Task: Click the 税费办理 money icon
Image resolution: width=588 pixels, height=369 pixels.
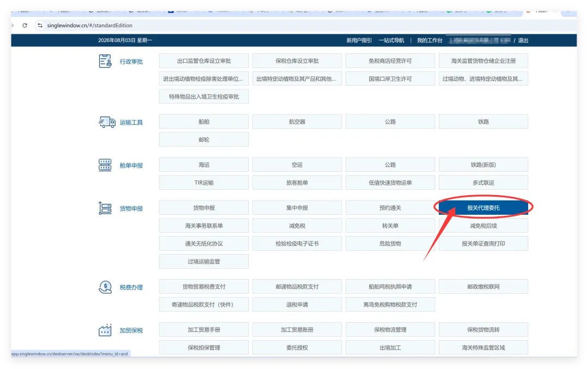Action: tap(106, 287)
